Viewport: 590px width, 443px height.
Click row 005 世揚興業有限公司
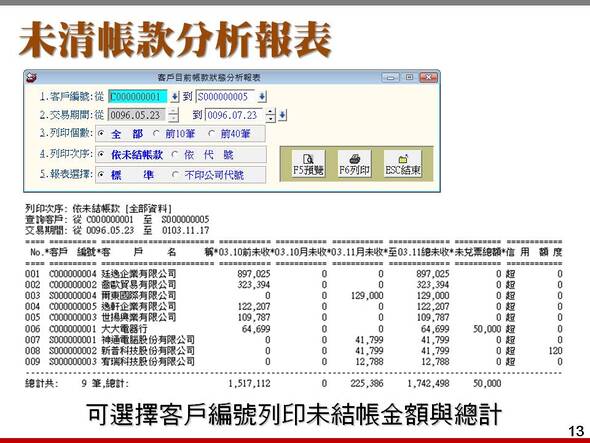tap(293, 317)
